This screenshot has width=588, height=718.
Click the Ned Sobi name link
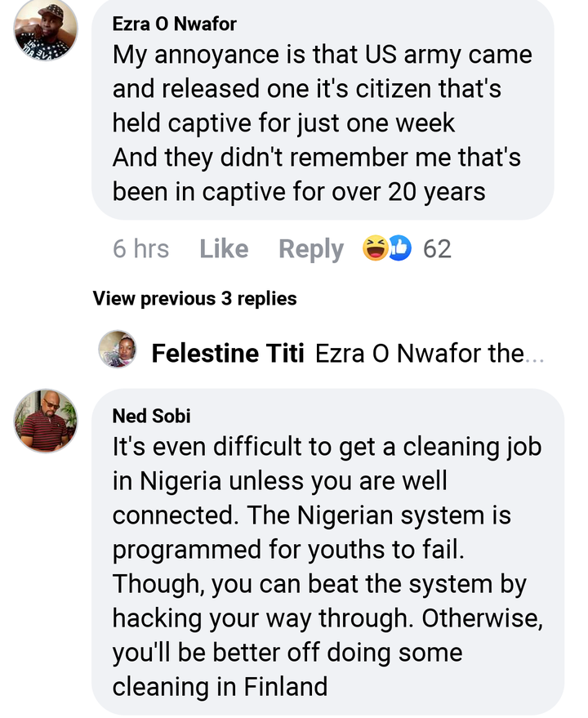[x=151, y=416]
